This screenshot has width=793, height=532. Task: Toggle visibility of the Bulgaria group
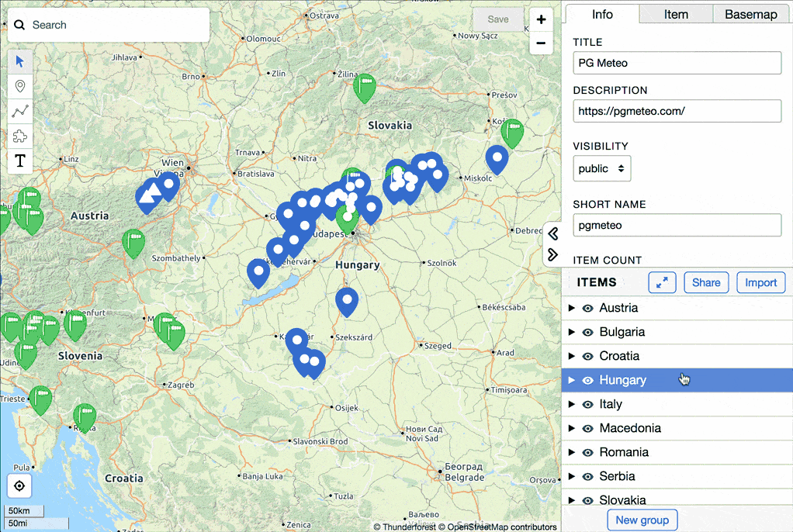pyautogui.click(x=587, y=332)
